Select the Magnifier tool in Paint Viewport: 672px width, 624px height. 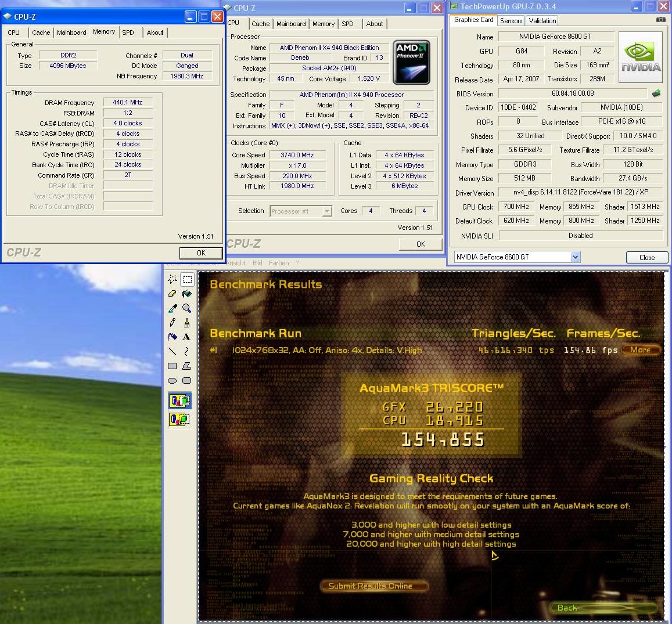tap(187, 308)
